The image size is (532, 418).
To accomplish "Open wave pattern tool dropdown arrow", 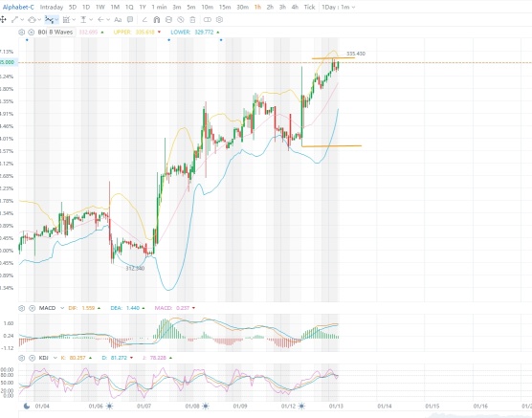I will [x=56, y=20].
